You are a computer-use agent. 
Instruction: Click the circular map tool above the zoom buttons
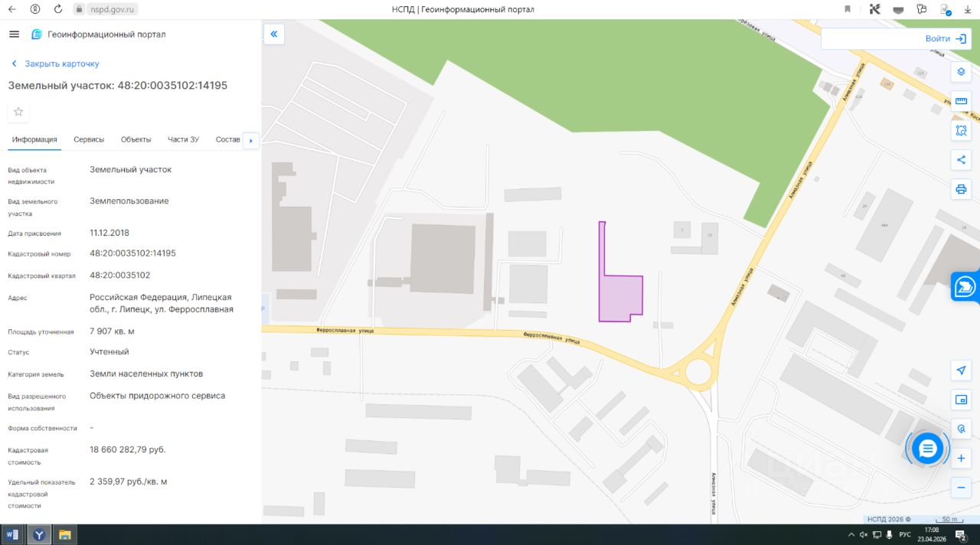tap(961, 429)
